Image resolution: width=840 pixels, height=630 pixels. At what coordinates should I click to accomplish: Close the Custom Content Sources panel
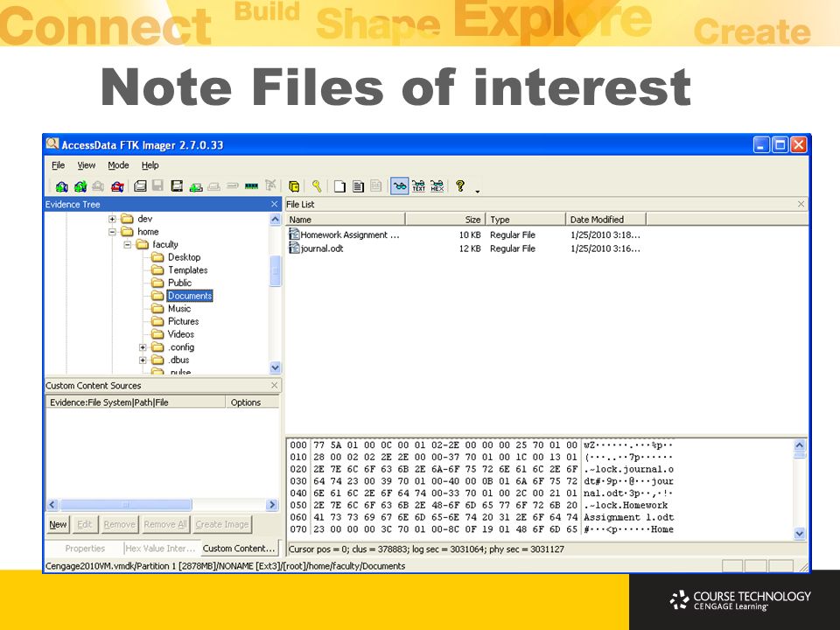[x=274, y=385]
